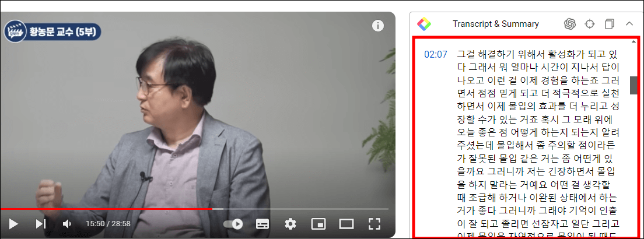Image resolution: width=644 pixels, height=239 pixels.
Task: Click the Transcript & Summary title
Action: [496, 24]
